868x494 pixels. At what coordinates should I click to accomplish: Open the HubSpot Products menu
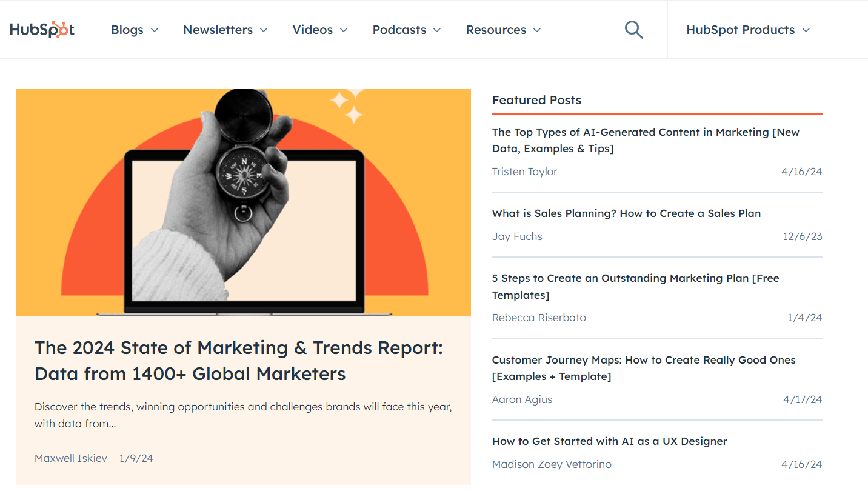pyautogui.click(x=747, y=30)
